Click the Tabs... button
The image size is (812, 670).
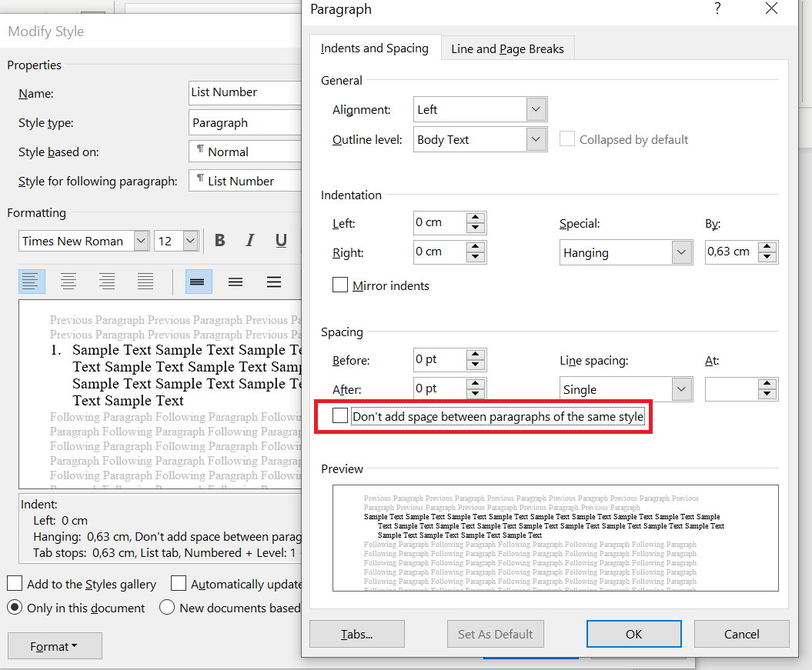357,634
